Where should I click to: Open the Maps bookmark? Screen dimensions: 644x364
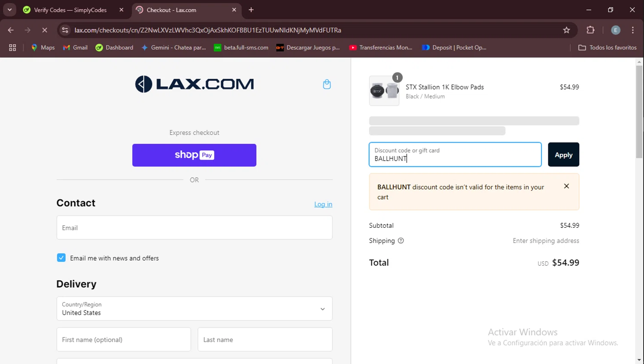point(43,48)
